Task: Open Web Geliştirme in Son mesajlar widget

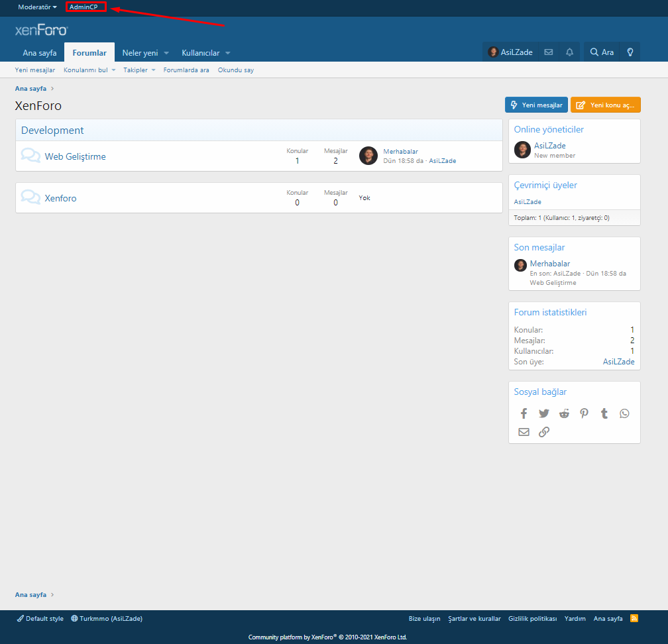Action: 553,283
